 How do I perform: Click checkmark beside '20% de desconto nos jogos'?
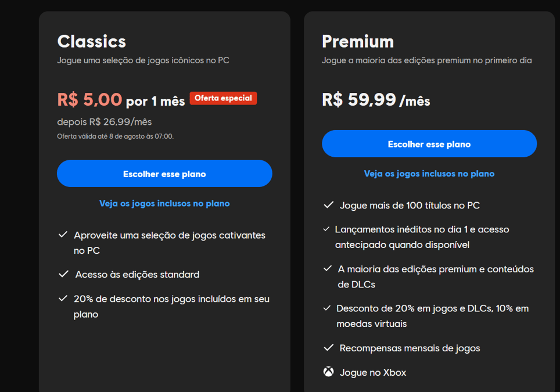[63, 298]
